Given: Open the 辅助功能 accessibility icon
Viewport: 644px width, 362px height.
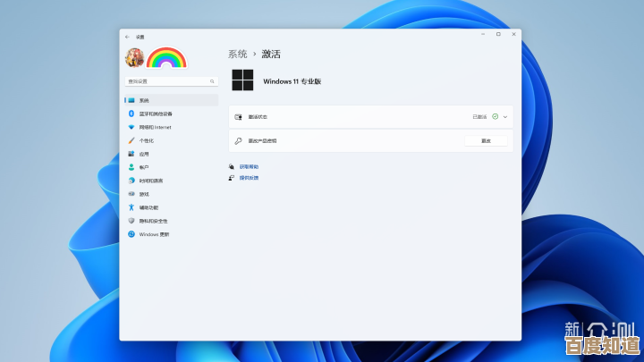Looking at the screenshot, I should [131, 207].
